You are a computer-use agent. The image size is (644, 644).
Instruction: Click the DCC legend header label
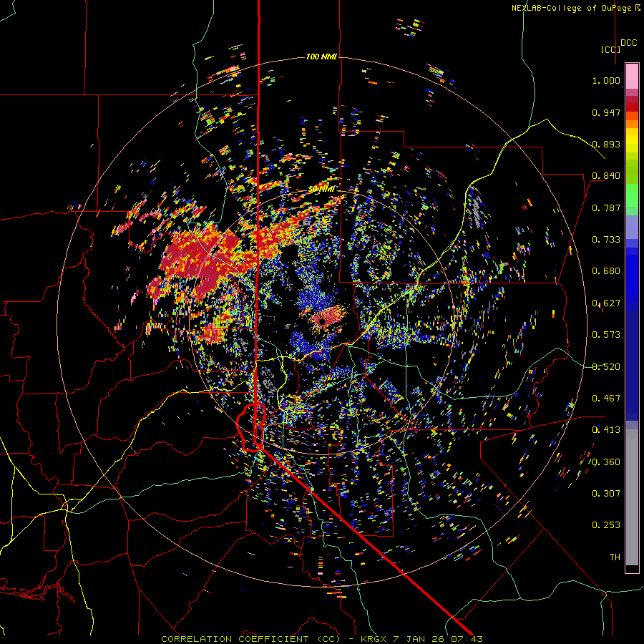[629, 43]
